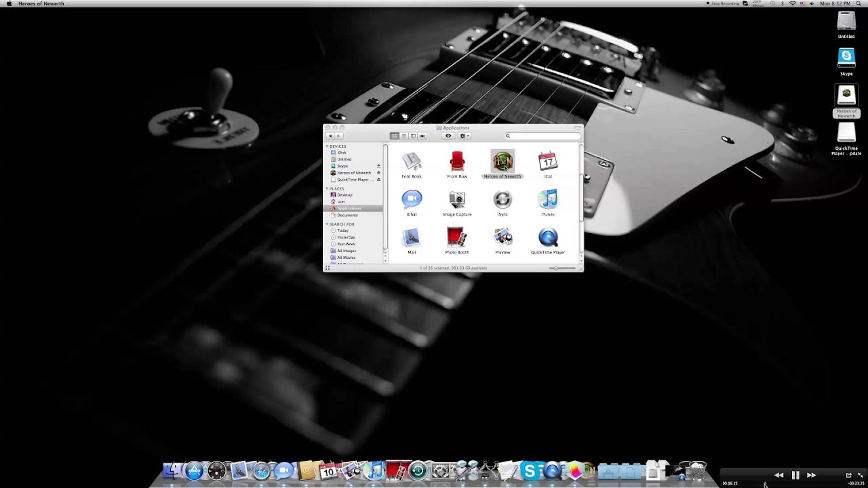Select the iChat application icon
The image size is (868, 488).
[412, 199]
